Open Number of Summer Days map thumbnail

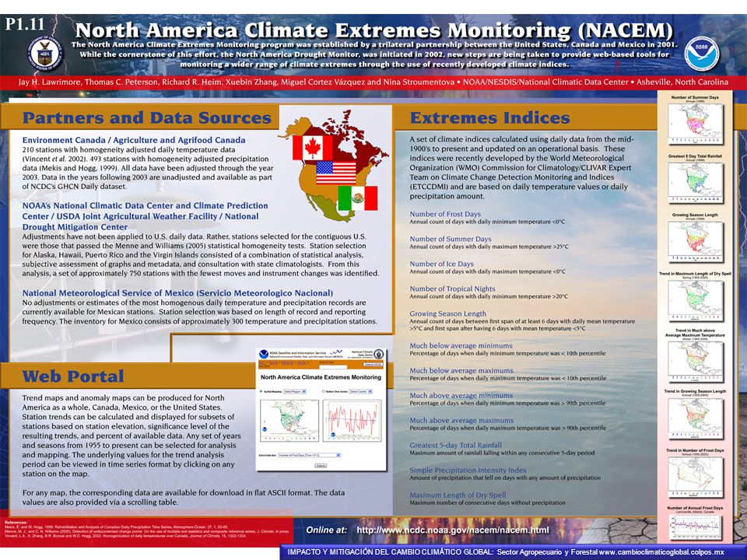(x=695, y=124)
